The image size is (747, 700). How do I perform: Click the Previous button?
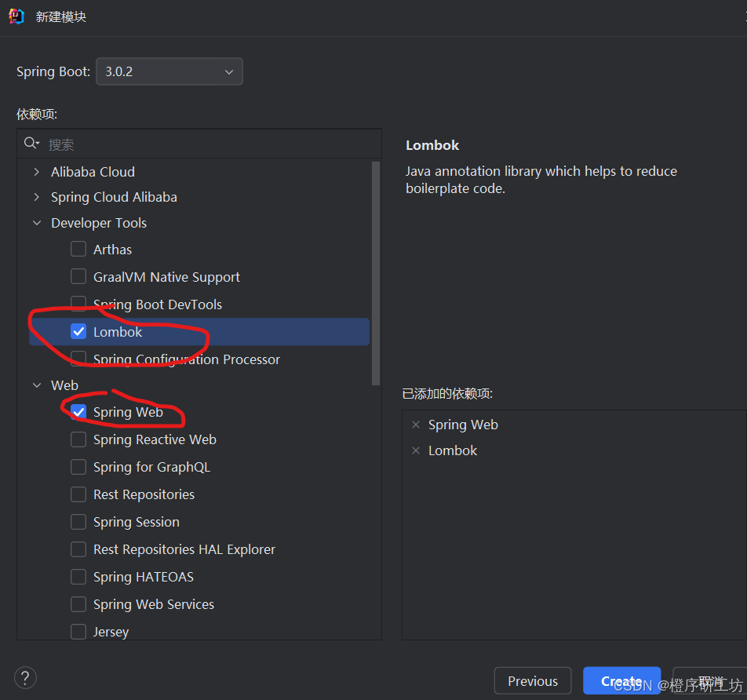533,681
